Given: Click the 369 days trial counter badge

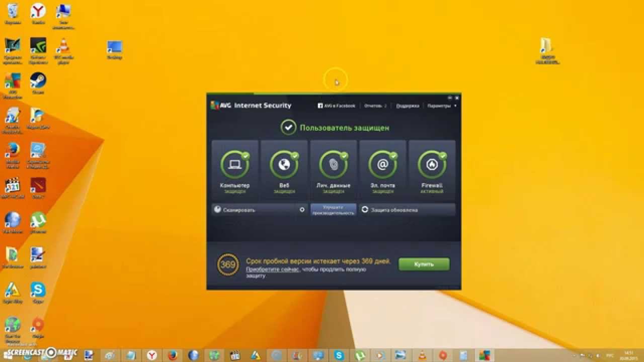Looking at the screenshot, I should tap(228, 264).
